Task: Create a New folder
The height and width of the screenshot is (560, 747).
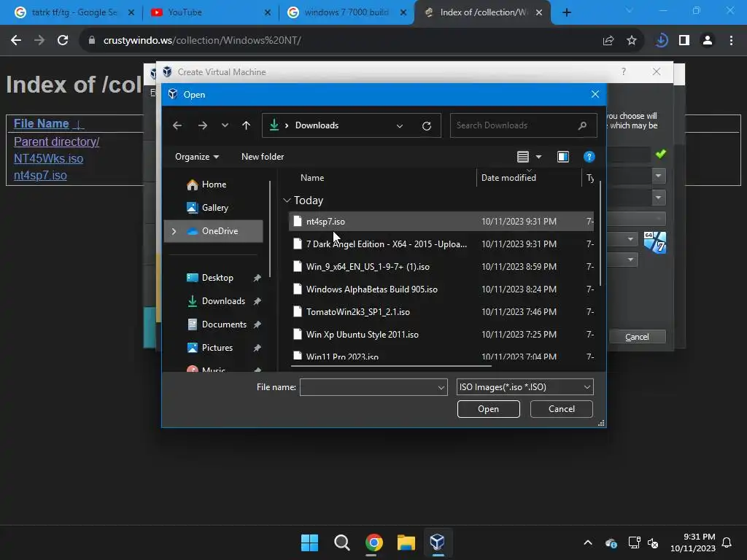Action: click(x=263, y=157)
